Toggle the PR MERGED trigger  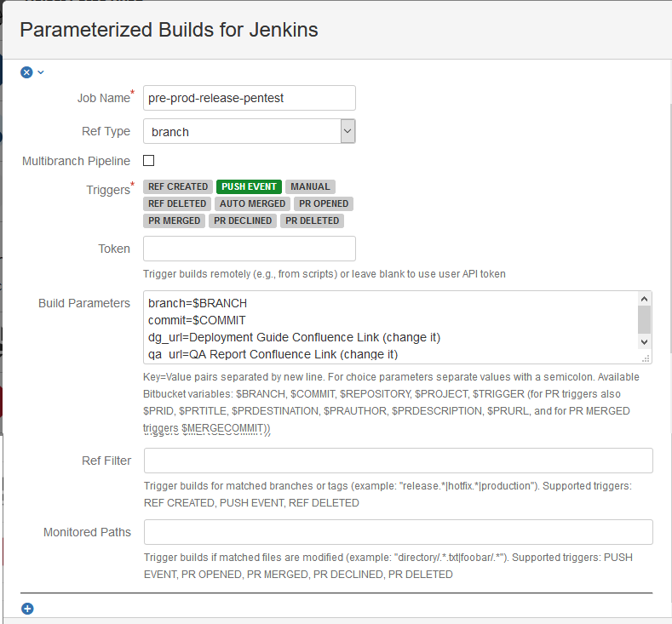point(174,221)
